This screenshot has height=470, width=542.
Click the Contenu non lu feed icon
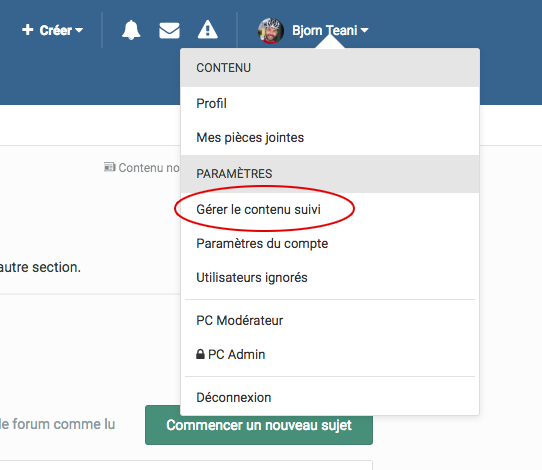(x=109, y=167)
